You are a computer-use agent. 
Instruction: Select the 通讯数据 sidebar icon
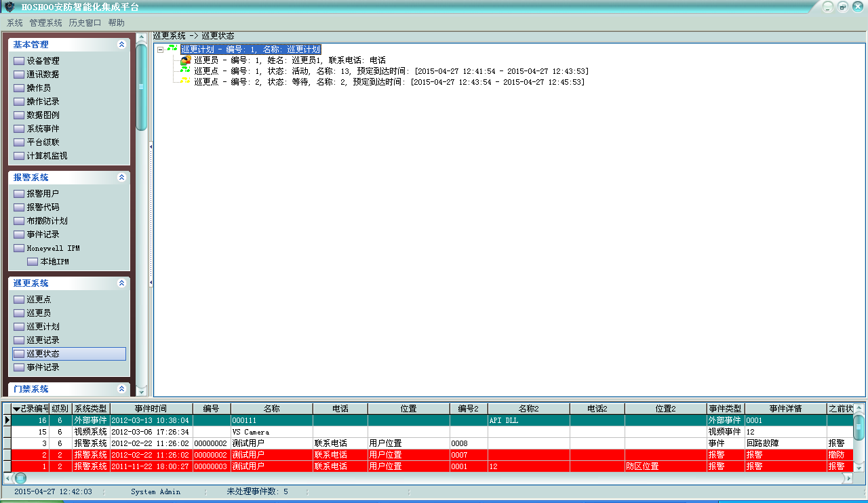pos(19,75)
